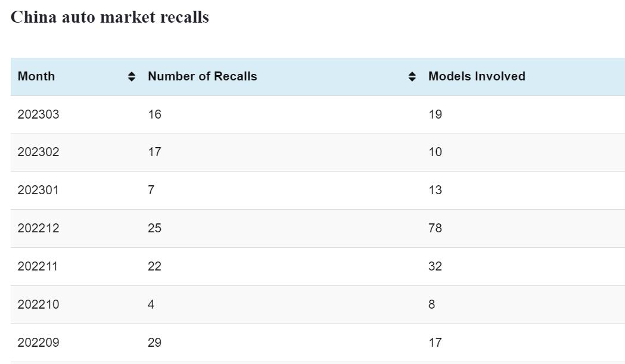Click the recalls value 16 for 202303
This screenshot has height=364, width=625.
pos(155,114)
